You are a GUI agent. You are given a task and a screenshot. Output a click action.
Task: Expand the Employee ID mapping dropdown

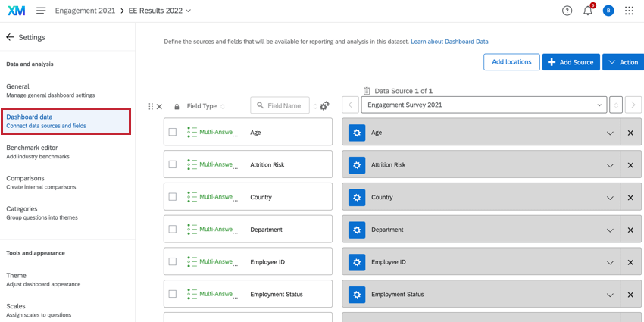(x=610, y=262)
